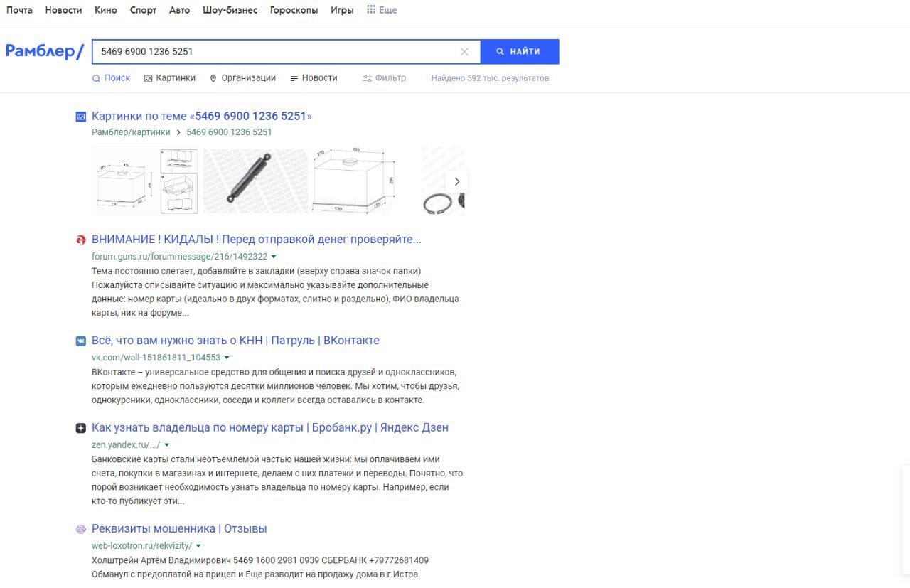
Task: Click the НАЙТИ search button
Action: coord(520,52)
